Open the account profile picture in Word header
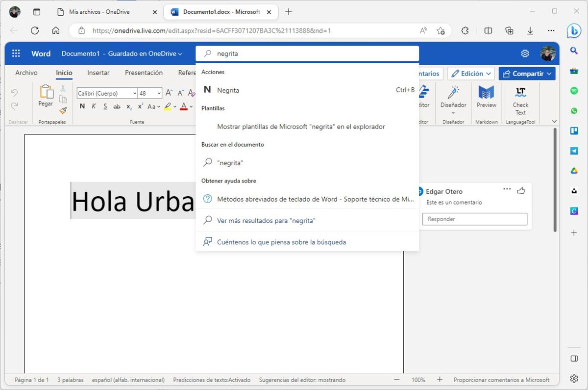The width and height of the screenshot is (588, 390). tap(548, 53)
